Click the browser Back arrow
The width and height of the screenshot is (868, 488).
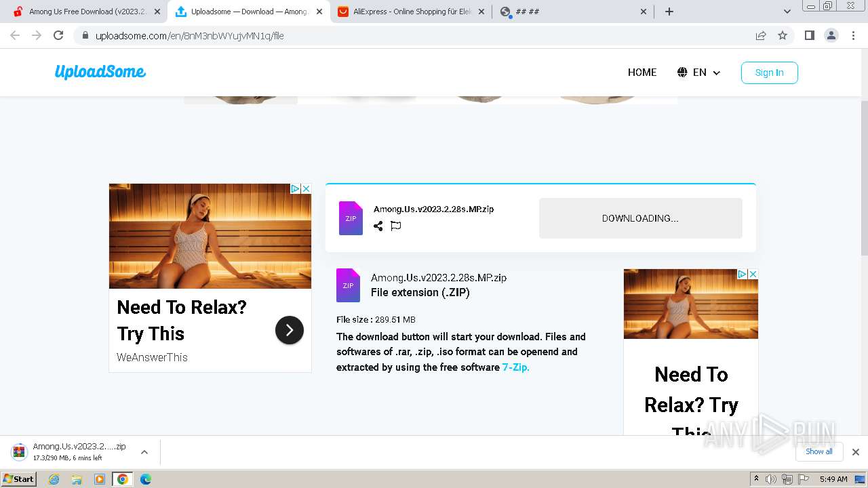coord(15,35)
